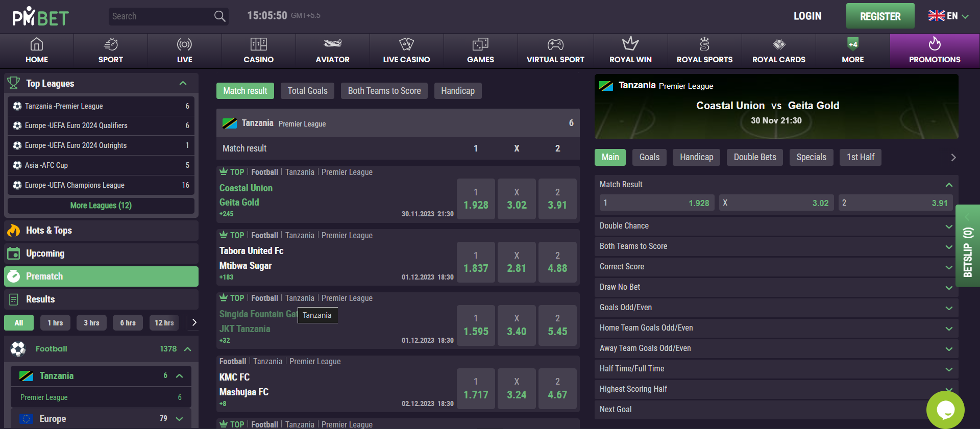Click the search input field
The height and width of the screenshot is (429, 980).
point(161,16)
